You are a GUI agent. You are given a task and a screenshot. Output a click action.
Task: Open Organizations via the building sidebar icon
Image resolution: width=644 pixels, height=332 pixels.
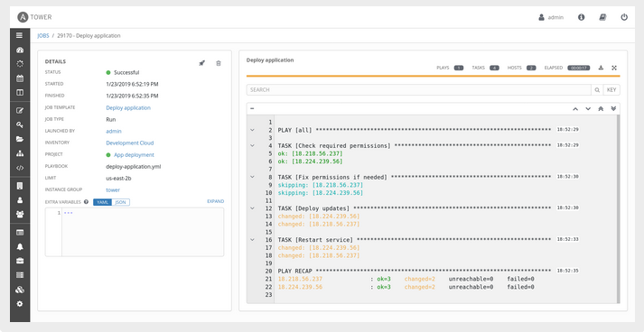[x=20, y=186]
